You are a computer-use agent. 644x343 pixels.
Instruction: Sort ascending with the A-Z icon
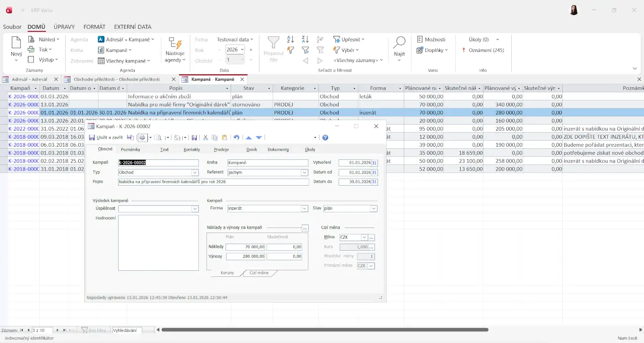point(290,39)
